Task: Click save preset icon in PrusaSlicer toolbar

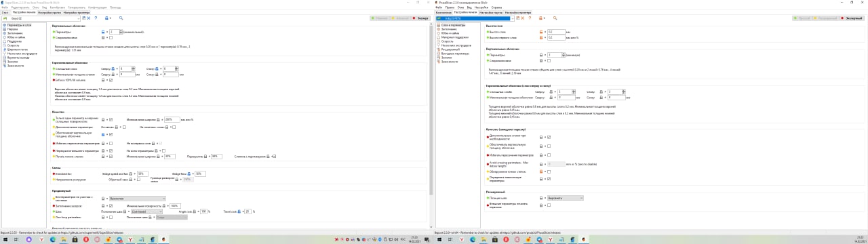Action: [x=518, y=18]
